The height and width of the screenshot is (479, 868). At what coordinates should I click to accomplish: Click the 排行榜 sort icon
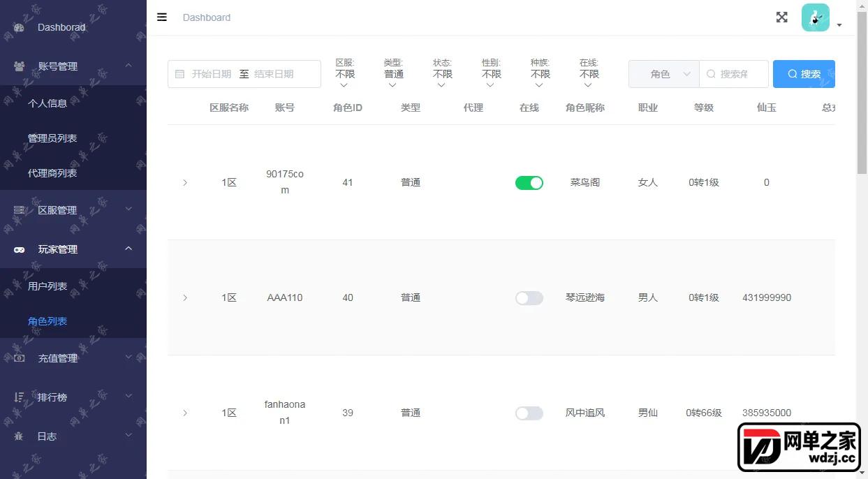pyautogui.click(x=19, y=397)
